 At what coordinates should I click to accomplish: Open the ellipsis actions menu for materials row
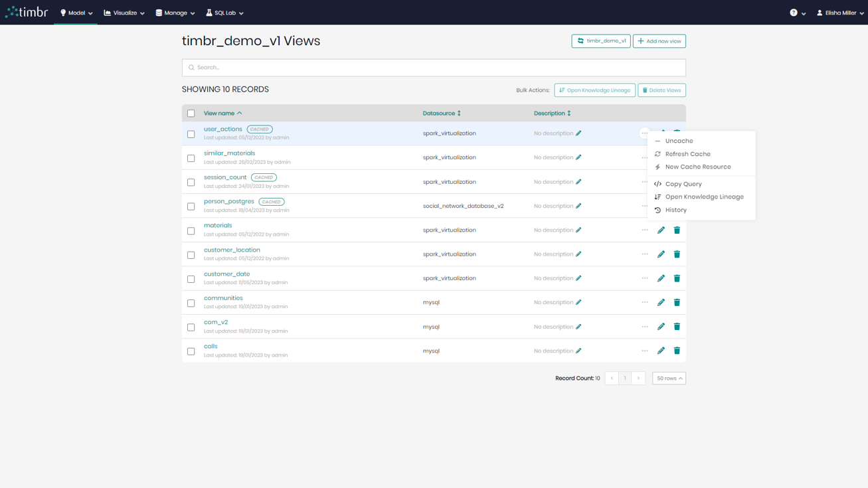(x=644, y=230)
